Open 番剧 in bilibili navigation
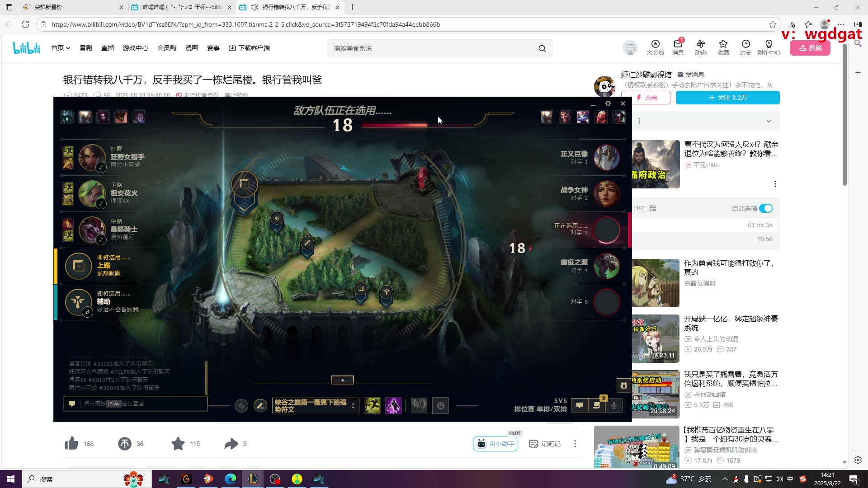Viewport: 868px width, 488px height. [x=86, y=48]
